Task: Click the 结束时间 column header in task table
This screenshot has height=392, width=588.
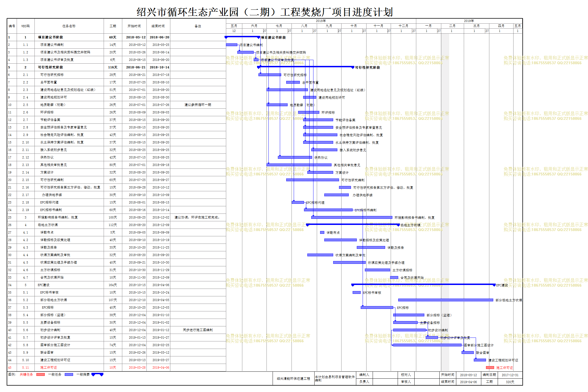Action: click(x=158, y=26)
